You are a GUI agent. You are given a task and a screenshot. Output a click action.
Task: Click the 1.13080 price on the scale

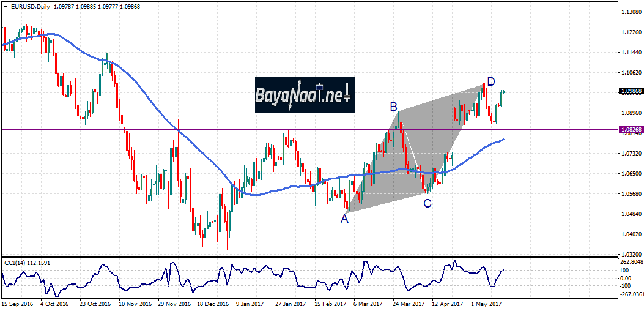tap(630, 12)
